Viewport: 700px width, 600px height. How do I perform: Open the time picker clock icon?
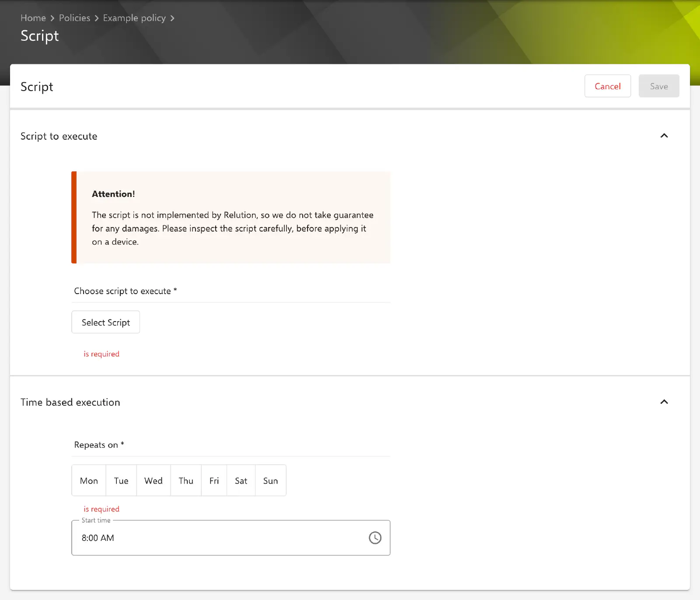coord(375,538)
